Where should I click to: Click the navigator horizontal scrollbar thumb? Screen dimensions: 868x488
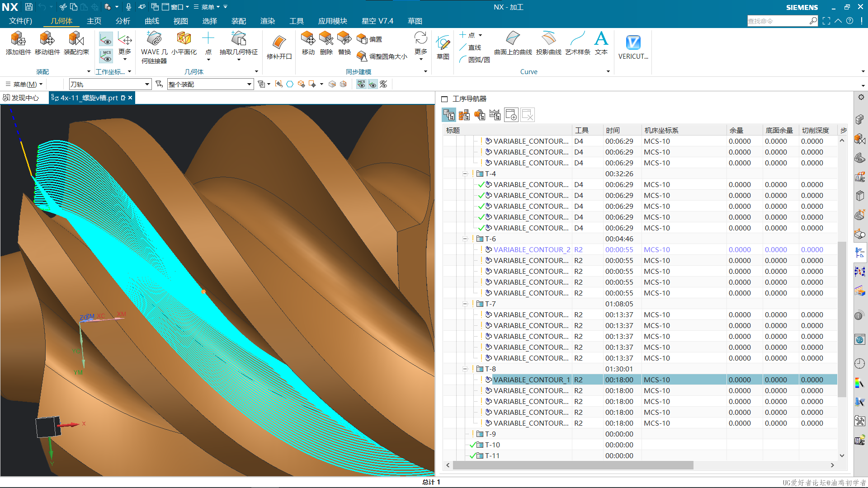[x=573, y=465]
